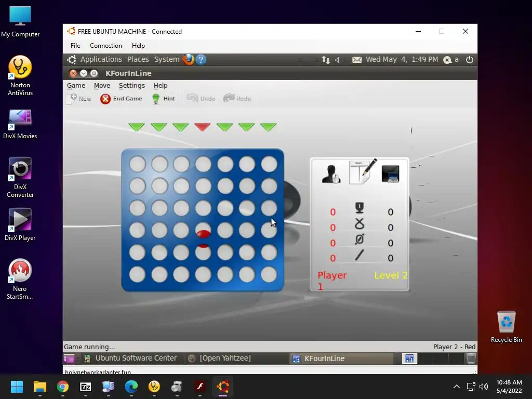Drop a piece using the fifth column arrow
Screen dimensions: 532x399
point(224,127)
